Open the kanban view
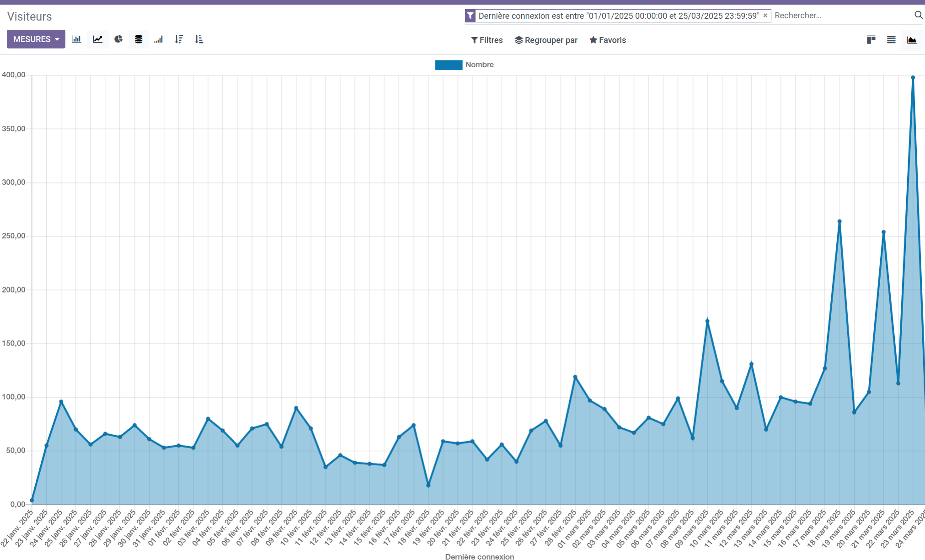The image size is (925, 560). (871, 40)
